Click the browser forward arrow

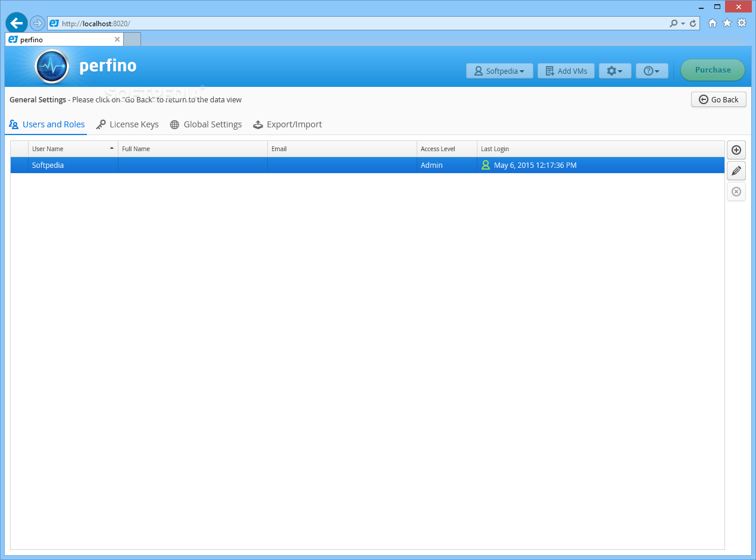(38, 23)
